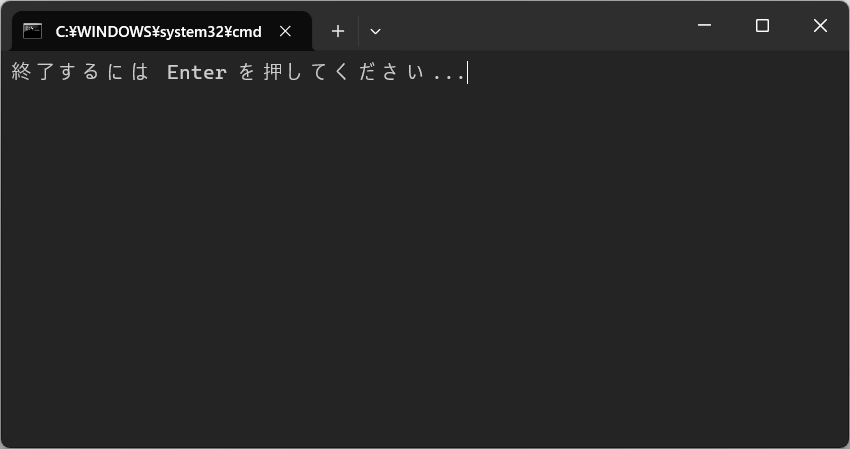Viewport: 850px width, 449px height.
Task: Place focus at the blinking text cursor
Action: (x=467, y=72)
